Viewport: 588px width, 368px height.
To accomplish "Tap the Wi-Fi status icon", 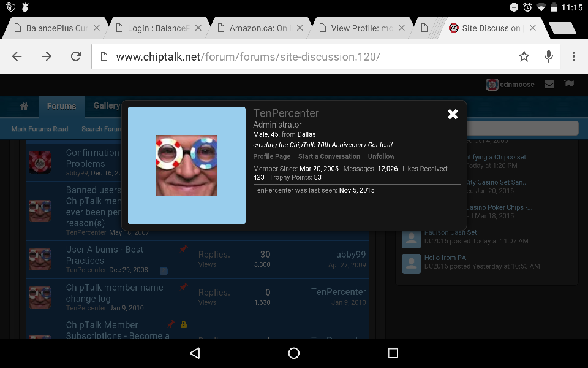I will 541,7.
